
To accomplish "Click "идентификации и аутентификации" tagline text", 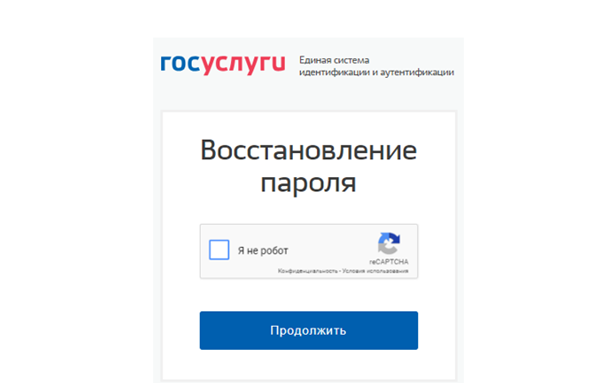I will (x=377, y=72).
